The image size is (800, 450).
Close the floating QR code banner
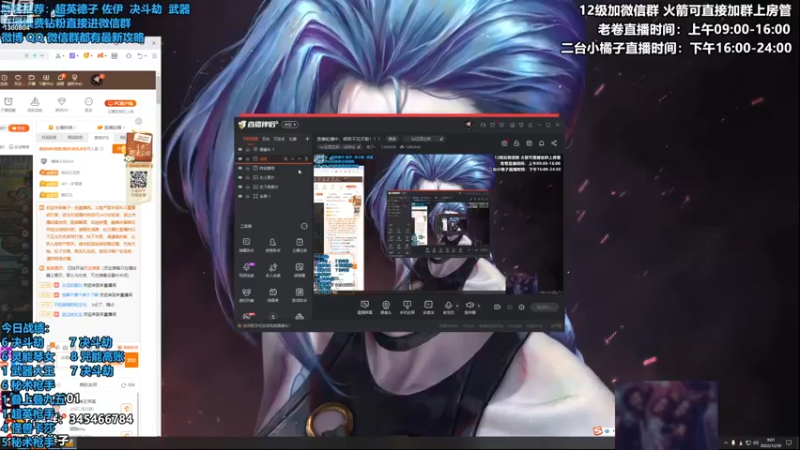point(138,121)
